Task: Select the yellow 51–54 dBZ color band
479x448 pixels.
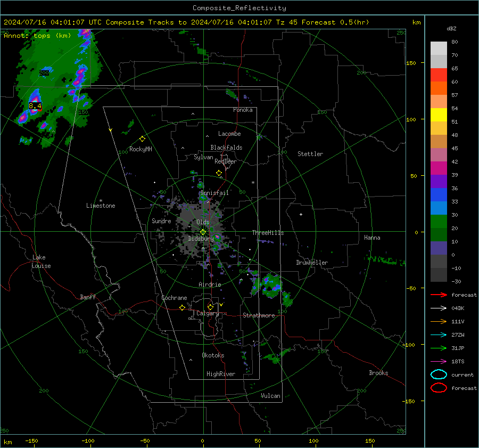Action: coord(439,115)
